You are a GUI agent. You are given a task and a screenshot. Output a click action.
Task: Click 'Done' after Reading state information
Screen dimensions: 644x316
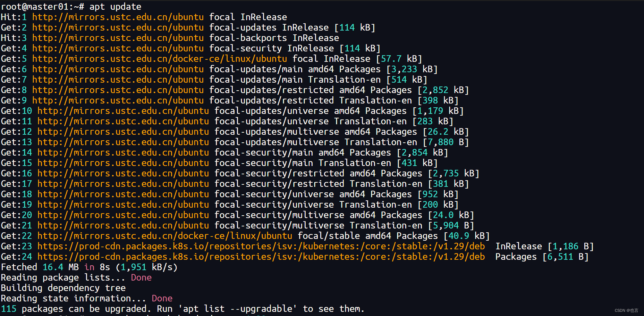tap(162, 298)
